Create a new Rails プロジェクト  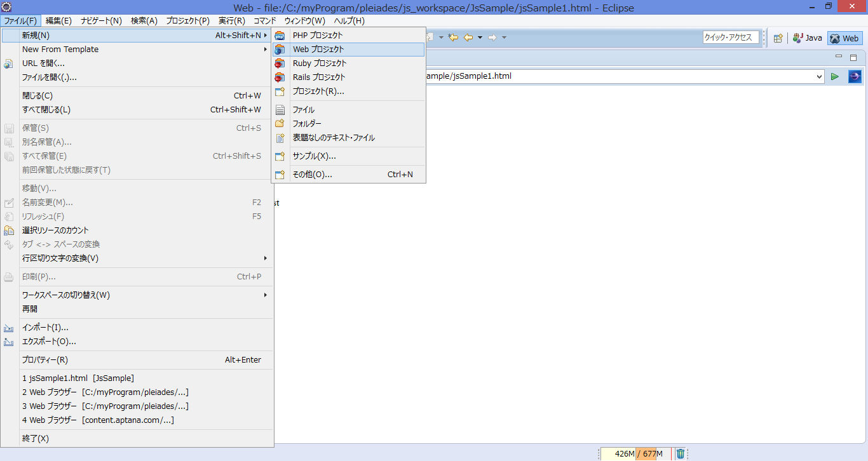[348, 77]
